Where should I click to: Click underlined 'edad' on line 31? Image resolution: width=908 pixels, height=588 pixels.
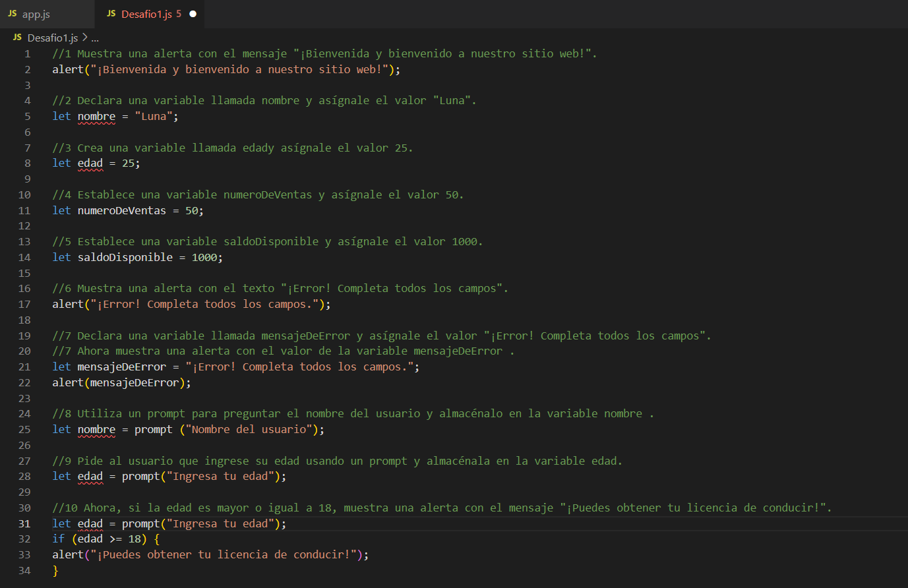[90, 524]
